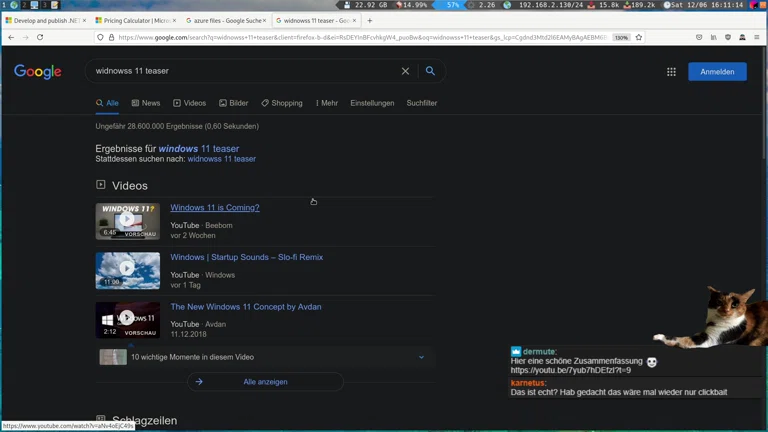Play the 'WINDOWS 11?' 6:45 video thumbnail
This screenshot has width=768, height=432.
tap(128, 221)
